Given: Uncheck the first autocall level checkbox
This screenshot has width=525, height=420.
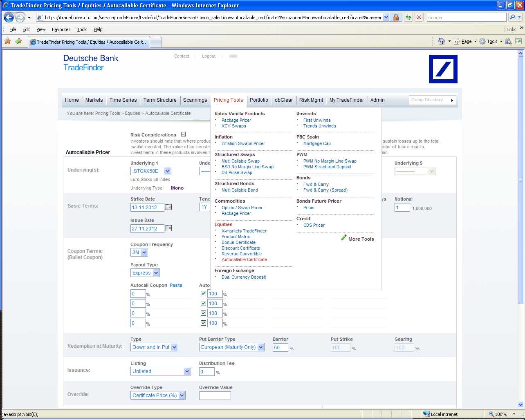Looking at the screenshot, I should [x=203, y=294].
